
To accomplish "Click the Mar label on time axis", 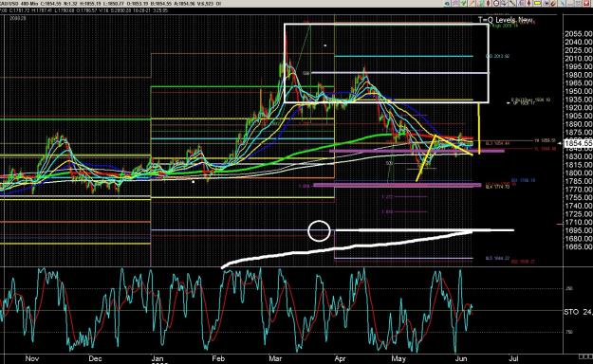I will click(x=275, y=358).
